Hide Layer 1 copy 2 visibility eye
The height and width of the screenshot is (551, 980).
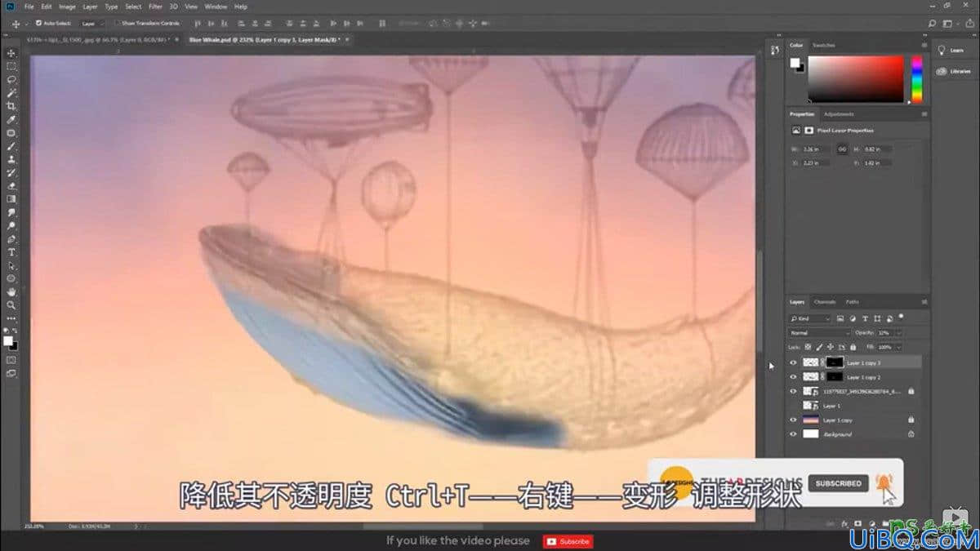point(793,377)
